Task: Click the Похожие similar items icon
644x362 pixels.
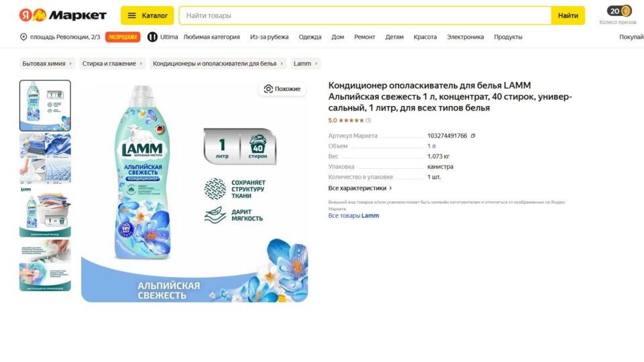Action: point(268,88)
